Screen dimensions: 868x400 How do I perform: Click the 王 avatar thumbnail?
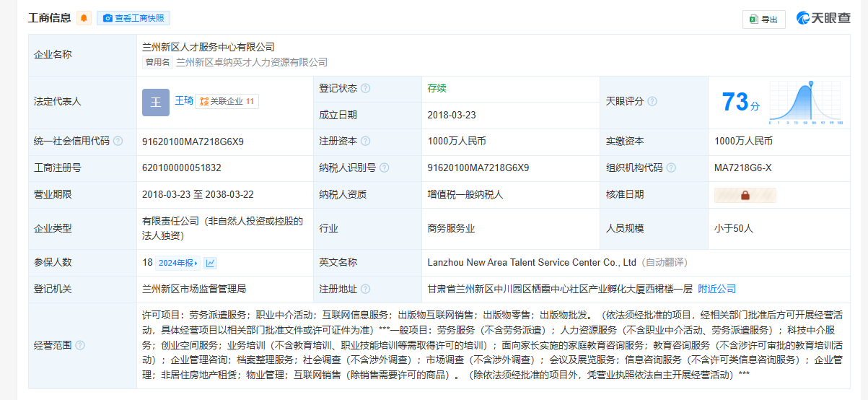(155, 102)
